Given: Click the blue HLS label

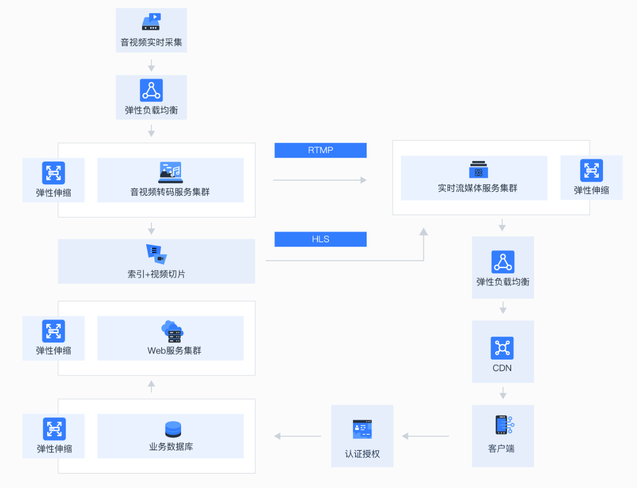Looking at the screenshot, I should click(320, 239).
